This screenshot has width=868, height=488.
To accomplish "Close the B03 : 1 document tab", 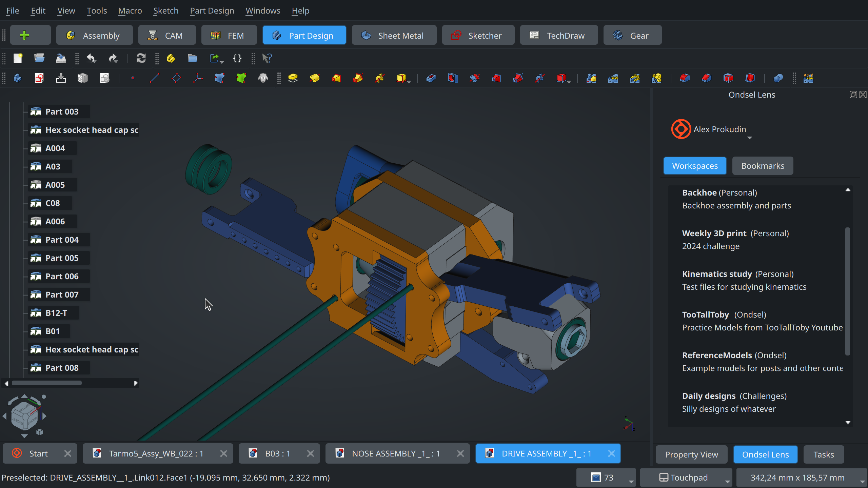I will pyautogui.click(x=310, y=453).
